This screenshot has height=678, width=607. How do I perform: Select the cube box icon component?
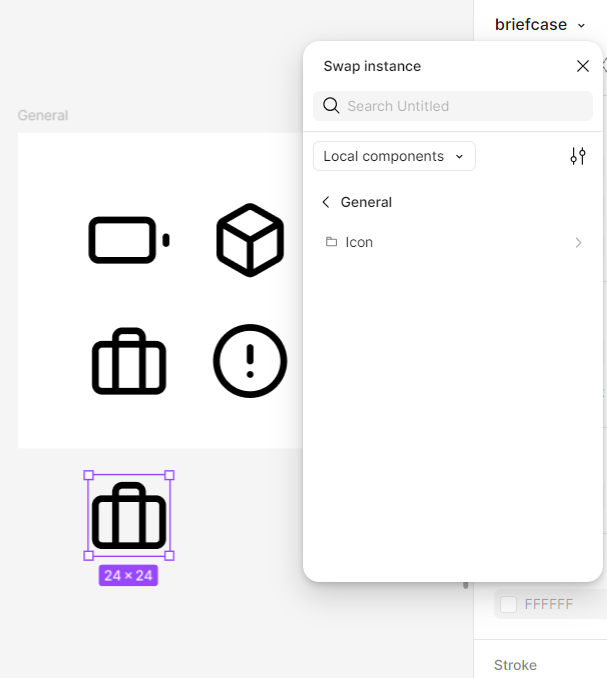(x=250, y=240)
